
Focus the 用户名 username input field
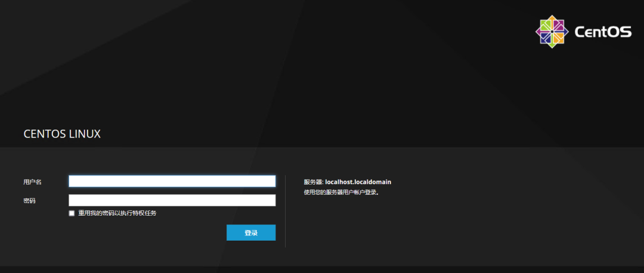tap(172, 181)
